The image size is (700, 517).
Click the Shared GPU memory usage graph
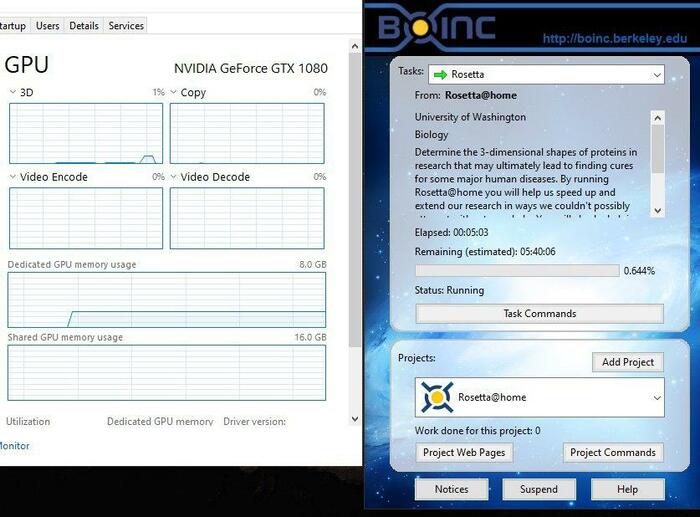167,373
